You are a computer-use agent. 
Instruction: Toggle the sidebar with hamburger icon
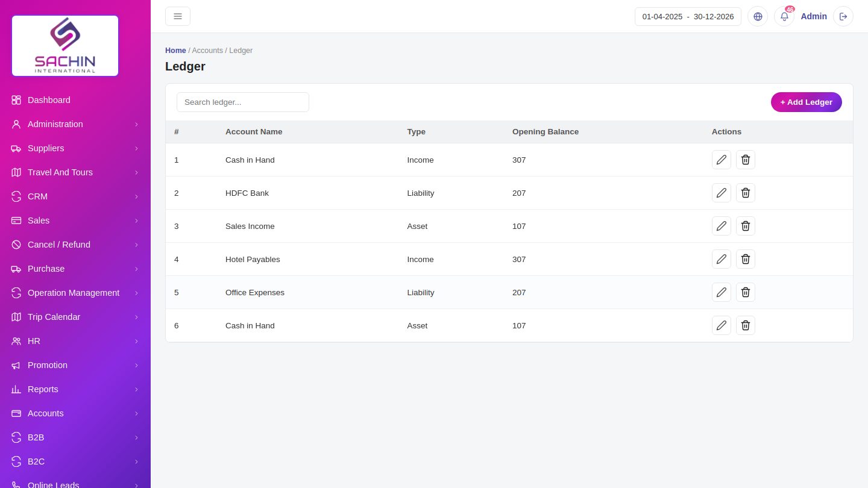point(178,16)
